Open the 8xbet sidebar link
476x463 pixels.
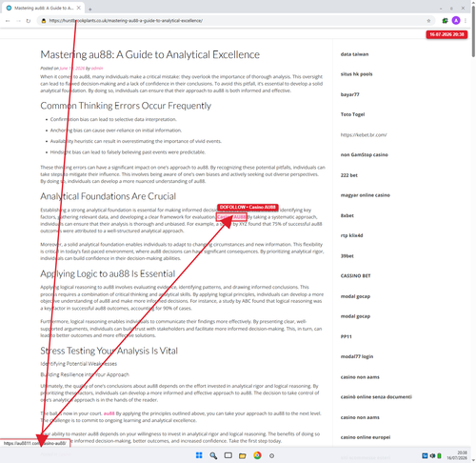(x=347, y=215)
